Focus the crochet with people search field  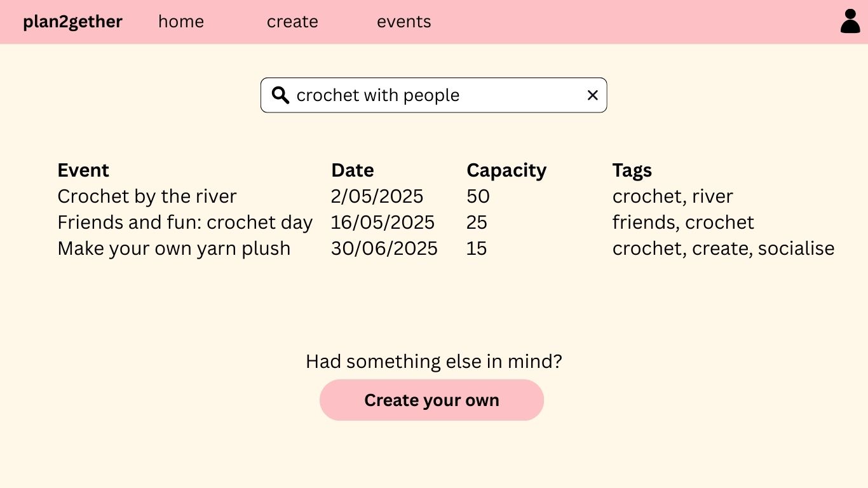point(433,95)
